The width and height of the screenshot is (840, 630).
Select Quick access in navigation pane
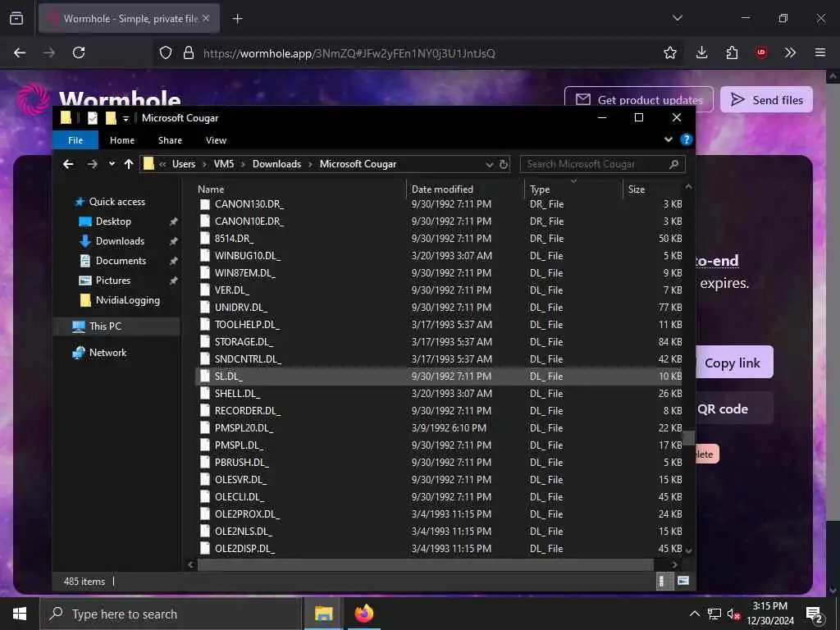116,202
